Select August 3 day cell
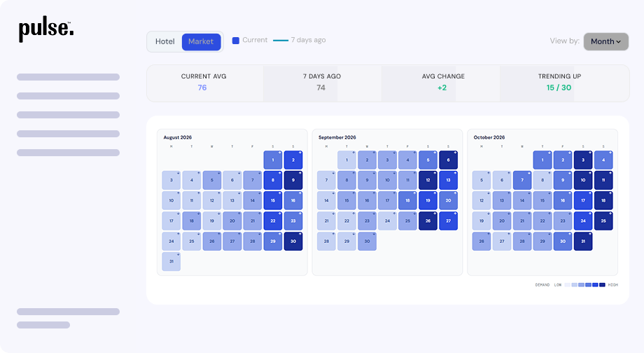This screenshot has width=644, height=353. click(171, 180)
